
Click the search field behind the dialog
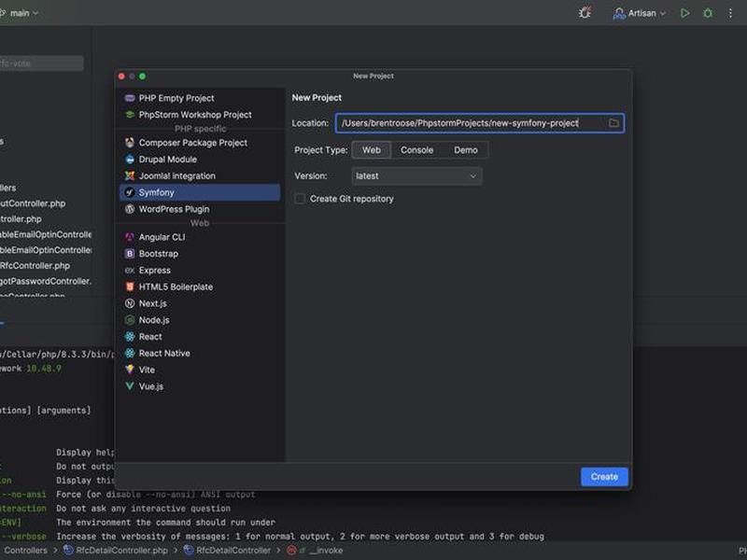[41, 63]
